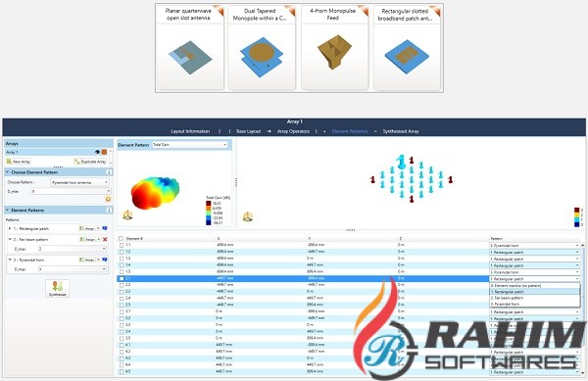
Task: Click the Duplicate Array button
Action: tap(90, 162)
